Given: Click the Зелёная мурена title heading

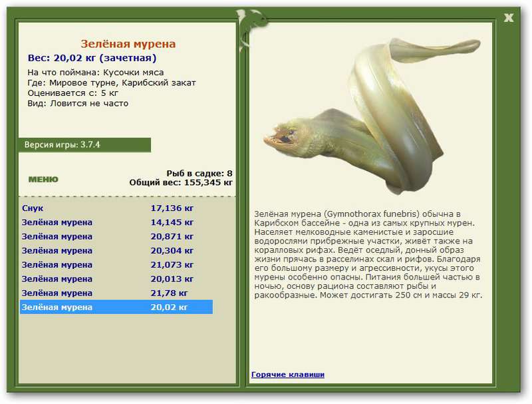Looking at the screenshot, I should coord(128,44).
